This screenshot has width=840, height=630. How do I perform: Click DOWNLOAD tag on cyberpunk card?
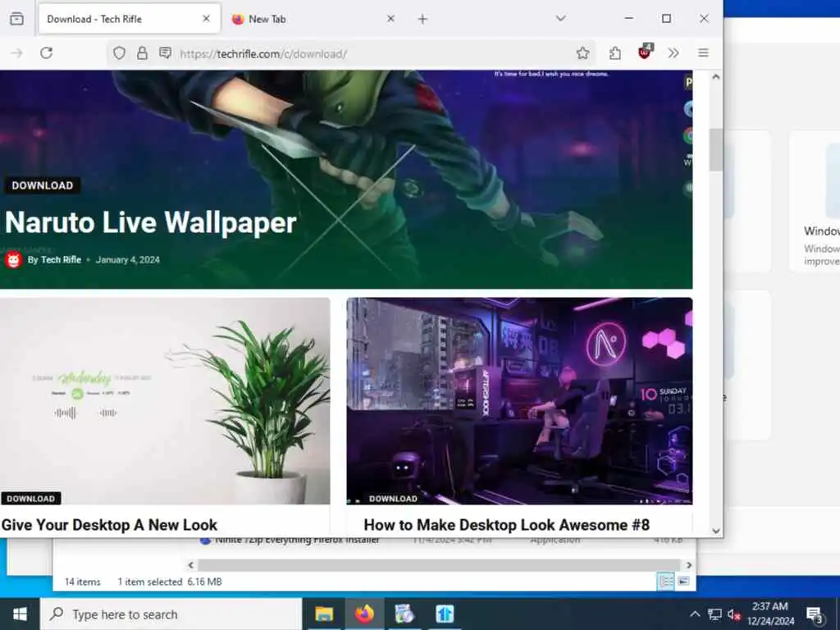(x=393, y=498)
